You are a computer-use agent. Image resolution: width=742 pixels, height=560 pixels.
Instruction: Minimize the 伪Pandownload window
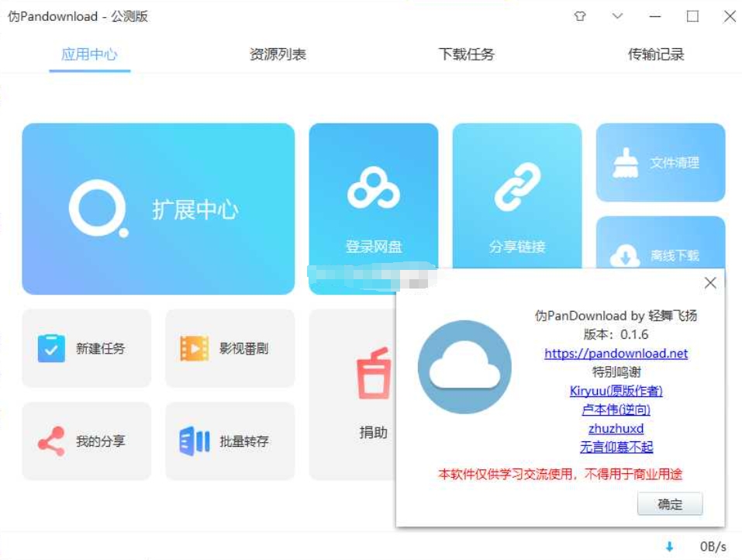655,16
